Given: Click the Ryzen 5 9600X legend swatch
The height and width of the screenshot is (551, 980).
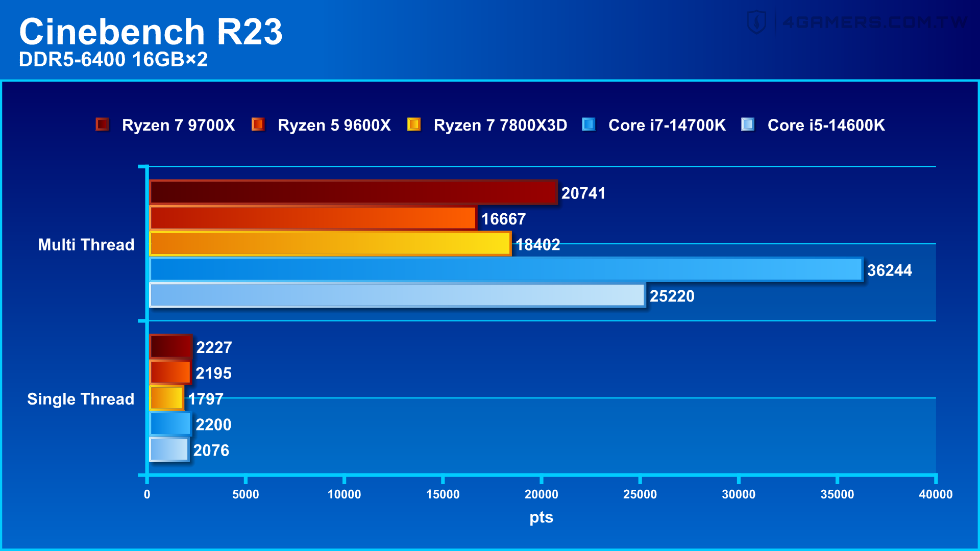Looking at the screenshot, I should coord(258,124).
